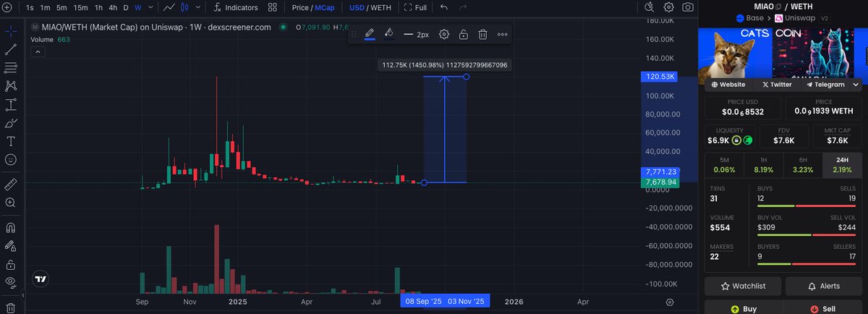Undo the last chart action
The height and width of the screenshot is (314, 868).
pos(443,7)
